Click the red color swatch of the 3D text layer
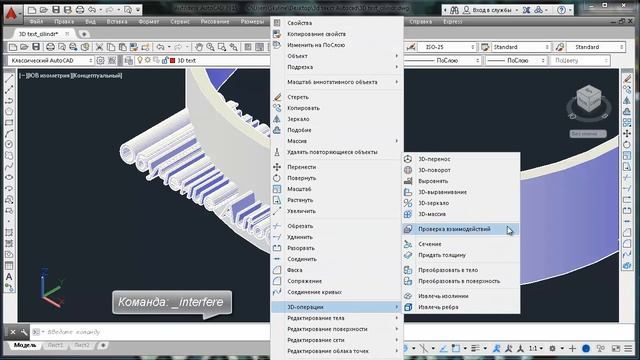 click(x=173, y=60)
